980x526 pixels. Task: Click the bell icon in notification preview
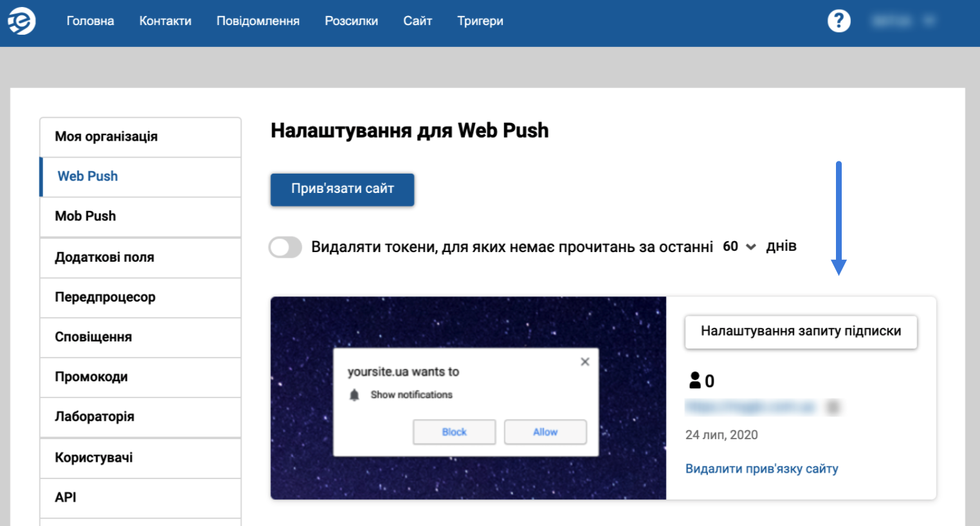(354, 395)
